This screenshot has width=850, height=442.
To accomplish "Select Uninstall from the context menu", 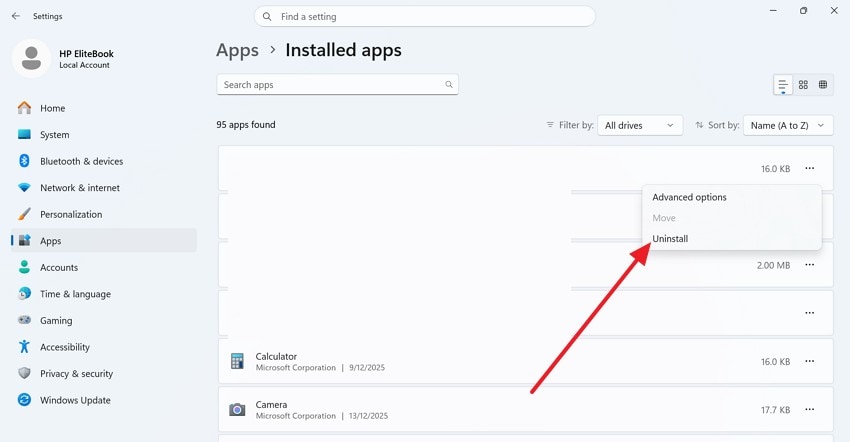I will click(670, 239).
